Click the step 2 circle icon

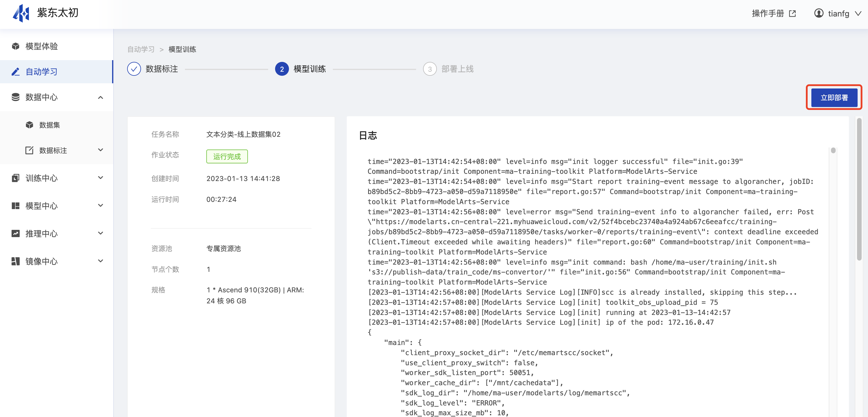[282, 69]
